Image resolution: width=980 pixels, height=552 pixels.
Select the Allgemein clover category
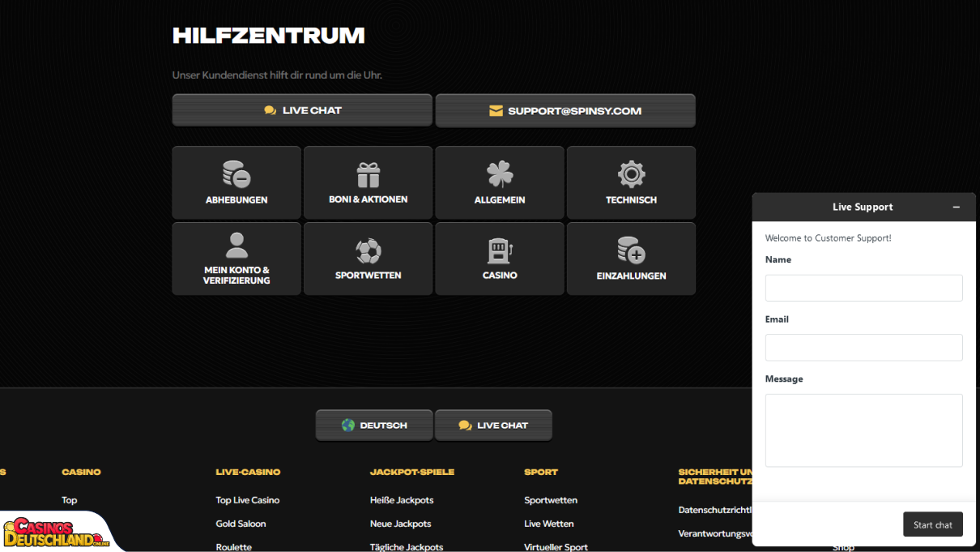point(500,182)
